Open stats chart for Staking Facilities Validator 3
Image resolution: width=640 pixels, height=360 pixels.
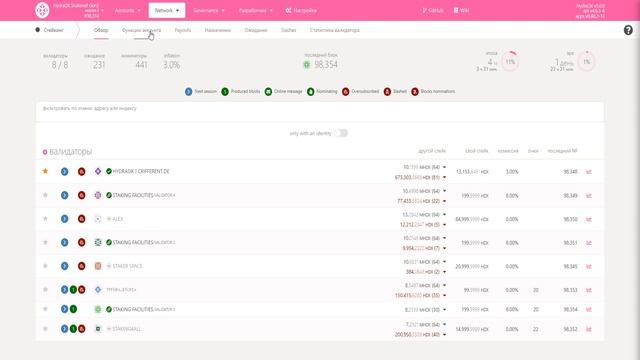(589, 309)
